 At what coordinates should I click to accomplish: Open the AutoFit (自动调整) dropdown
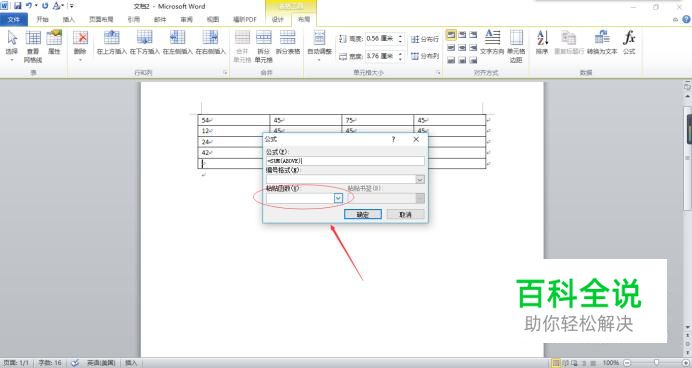click(x=320, y=46)
